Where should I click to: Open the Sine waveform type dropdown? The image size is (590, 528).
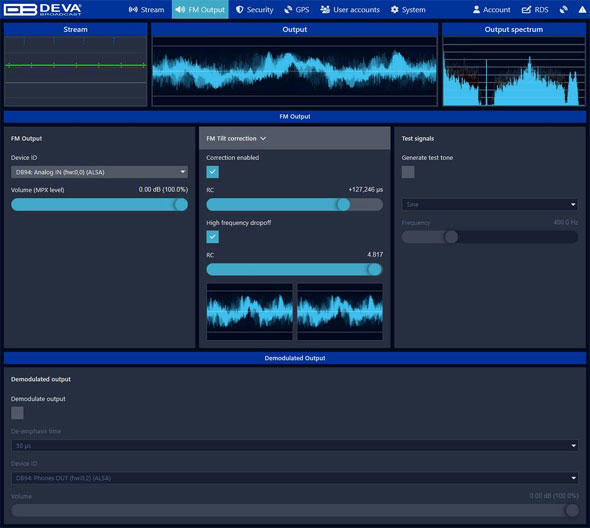(490, 205)
